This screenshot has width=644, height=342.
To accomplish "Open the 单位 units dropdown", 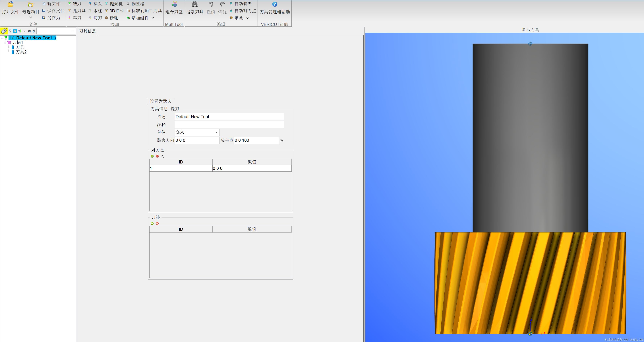I will tap(197, 132).
